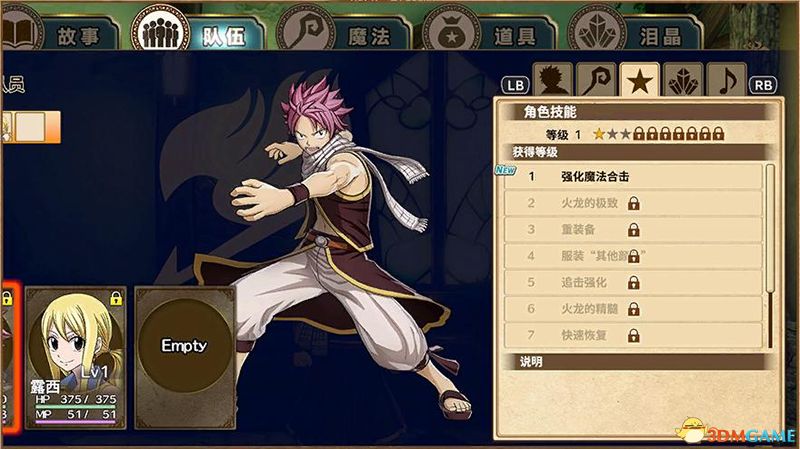Screen dimensions: 800x449
Task: Switch to music note sub-tab
Action: tap(726, 80)
